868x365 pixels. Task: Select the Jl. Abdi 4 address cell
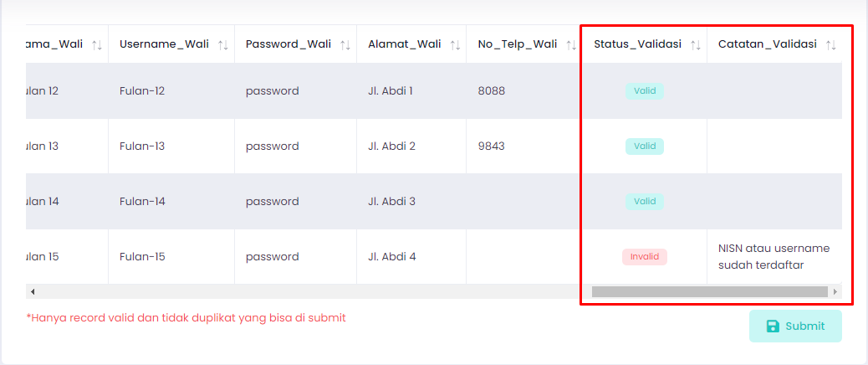point(411,257)
